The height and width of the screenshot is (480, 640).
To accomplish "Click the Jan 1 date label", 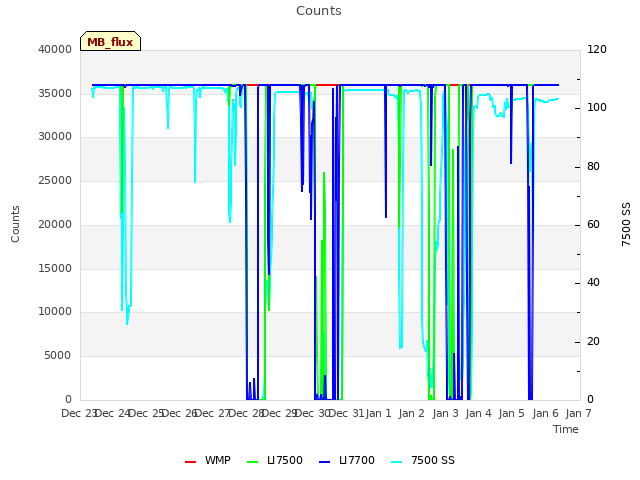I will pyautogui.click(x=378, y=413).
